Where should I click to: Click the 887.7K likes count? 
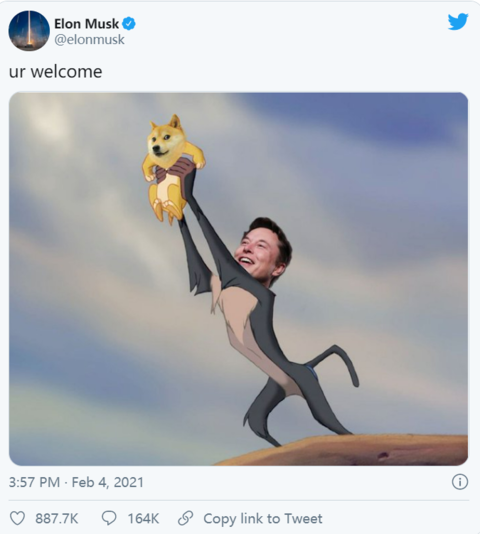[x=57, y=519]
